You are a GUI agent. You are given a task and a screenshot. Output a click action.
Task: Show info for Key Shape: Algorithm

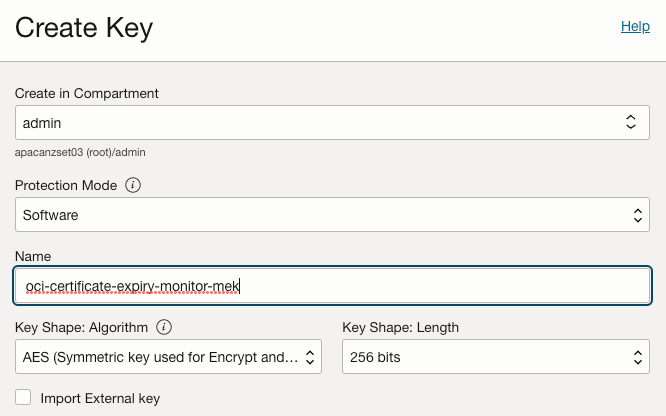point(164,327)
